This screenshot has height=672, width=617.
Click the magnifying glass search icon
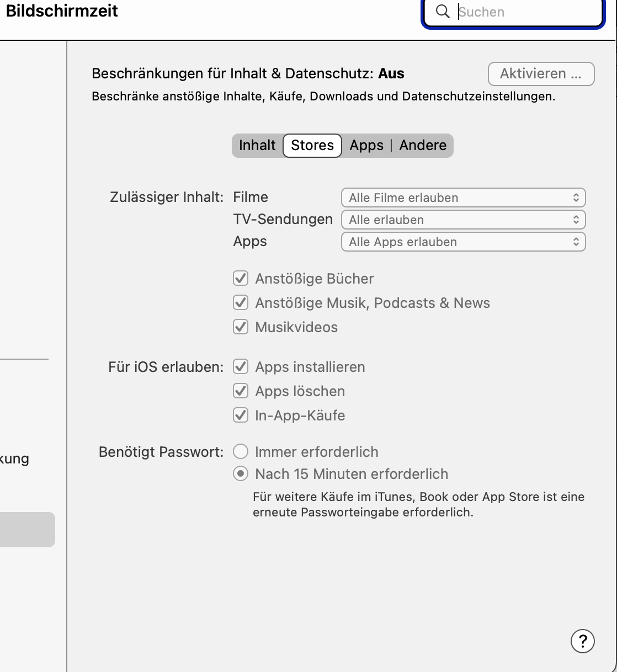pos(443,12)
